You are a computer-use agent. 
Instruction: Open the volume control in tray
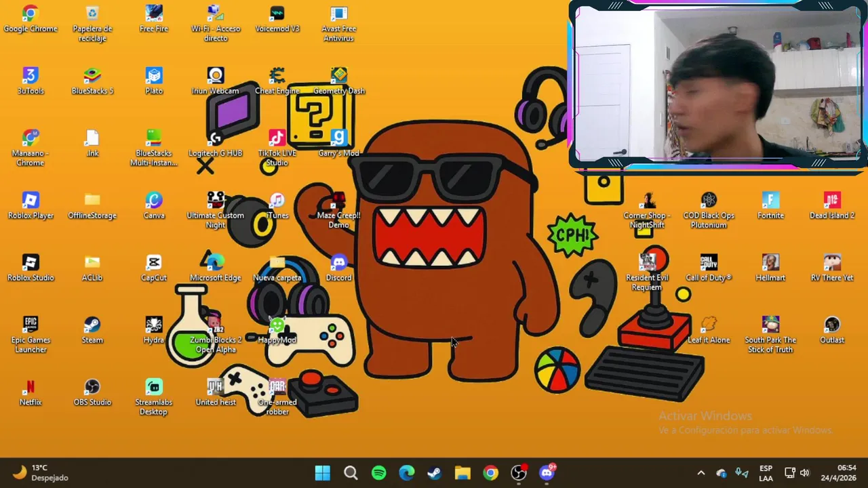(x=805, y=473)
